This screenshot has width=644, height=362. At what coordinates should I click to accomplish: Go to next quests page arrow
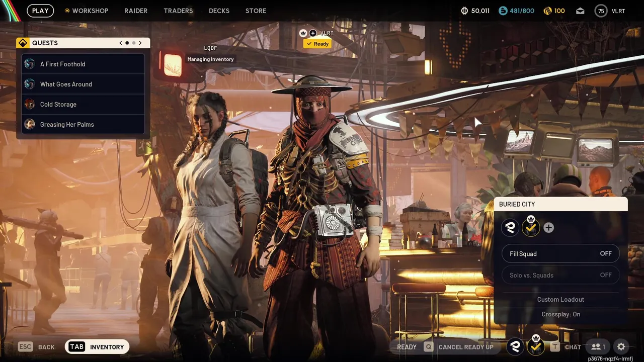[x=140, y=43]
